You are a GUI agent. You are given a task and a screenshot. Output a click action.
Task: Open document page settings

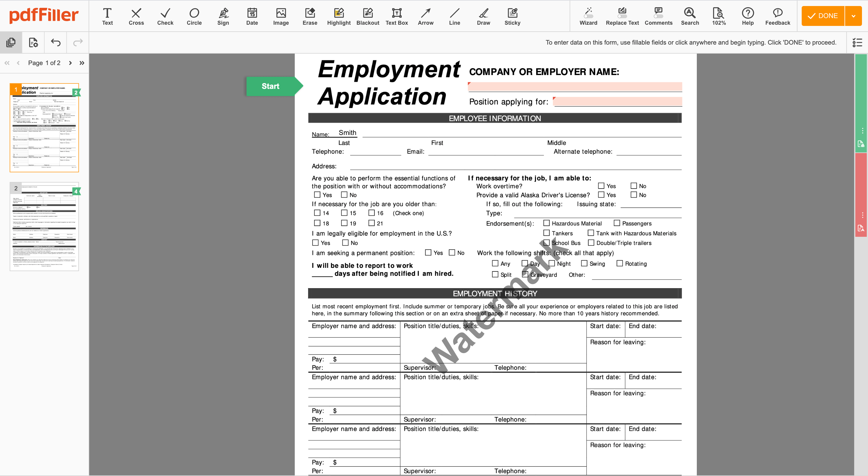coord(33,42)
